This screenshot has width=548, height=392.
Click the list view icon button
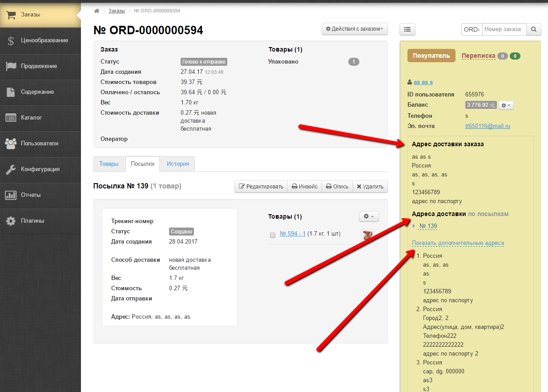click(x=407, y=29)
